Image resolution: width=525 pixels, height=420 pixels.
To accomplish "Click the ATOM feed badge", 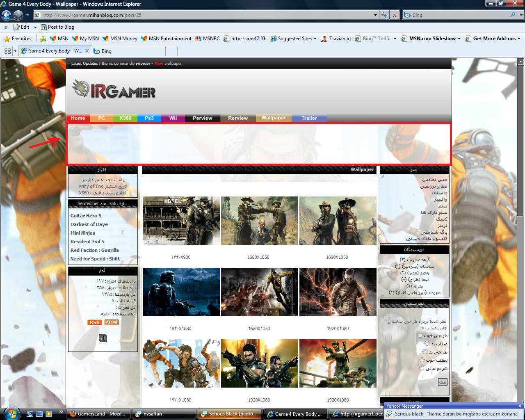I will point(111,322).
